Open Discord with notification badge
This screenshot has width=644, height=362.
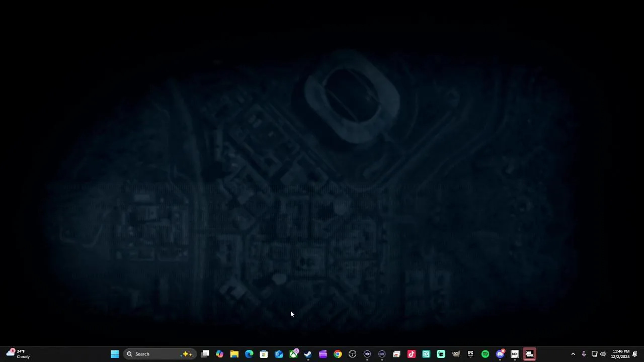(x=500, y=354)
